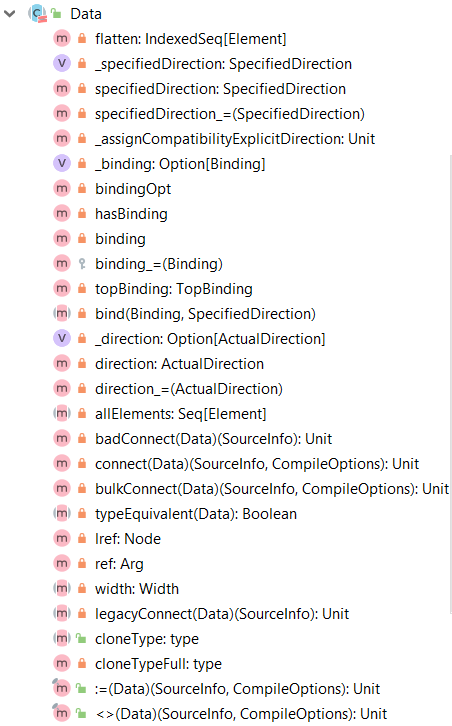Screen dimensions: 452x726
Task: Select the lref: Node member
Action: [128, 539]
